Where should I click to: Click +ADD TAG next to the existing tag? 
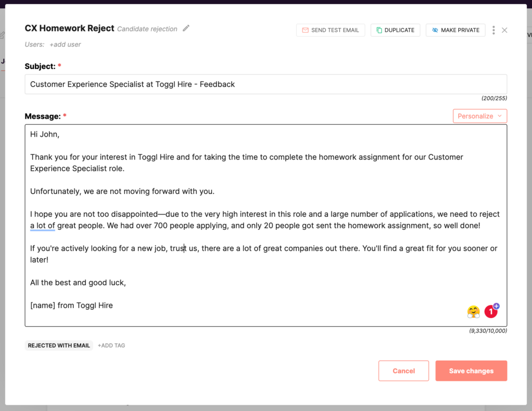111,345
